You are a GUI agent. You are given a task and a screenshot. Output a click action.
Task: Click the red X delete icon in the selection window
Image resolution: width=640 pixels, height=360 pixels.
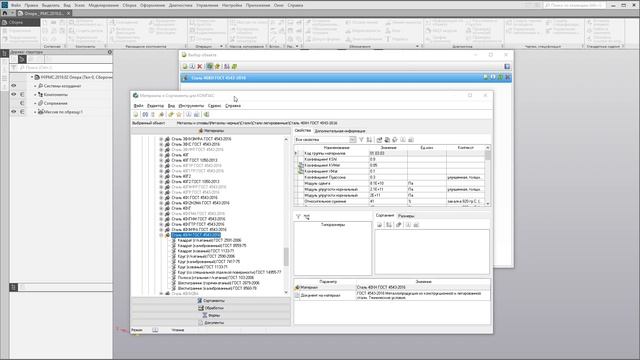(x=200, y=67)
